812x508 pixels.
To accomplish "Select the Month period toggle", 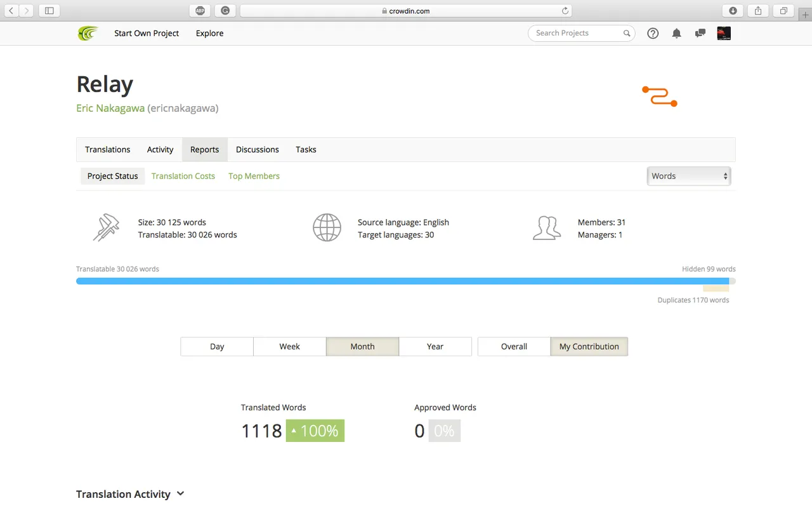I will (x=362, y=346).
